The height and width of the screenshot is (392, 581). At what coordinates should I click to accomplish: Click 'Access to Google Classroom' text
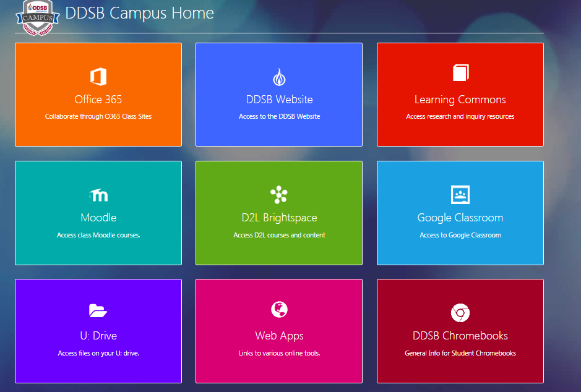tap(460, 235)
